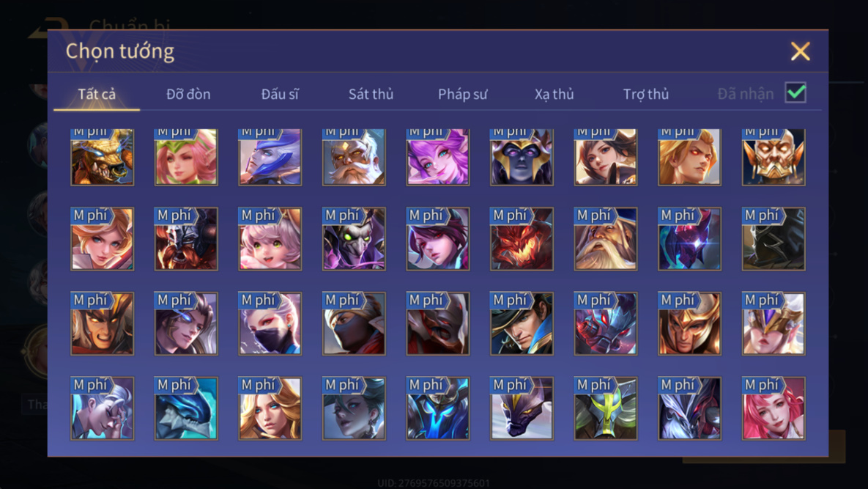Select the Tất cả tab
Image resolution: width=868 pixels, height=489 pixels.
tap(96, 94)
